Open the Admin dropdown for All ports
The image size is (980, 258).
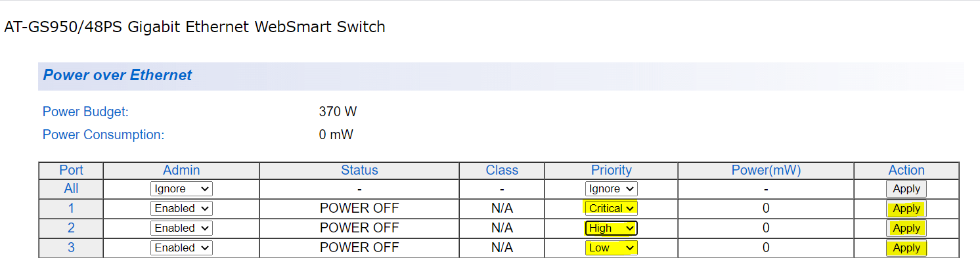pos(181,189)
